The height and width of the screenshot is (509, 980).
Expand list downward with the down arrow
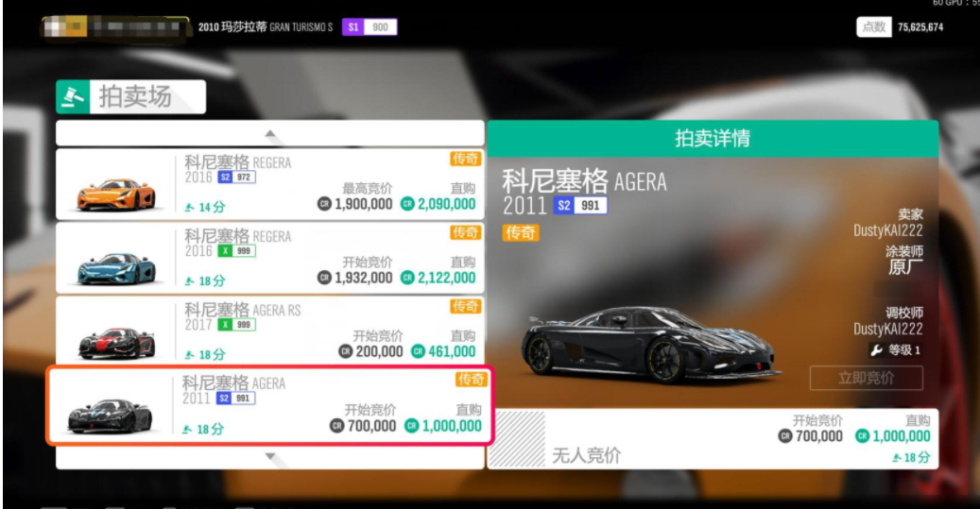coord(270,457)
